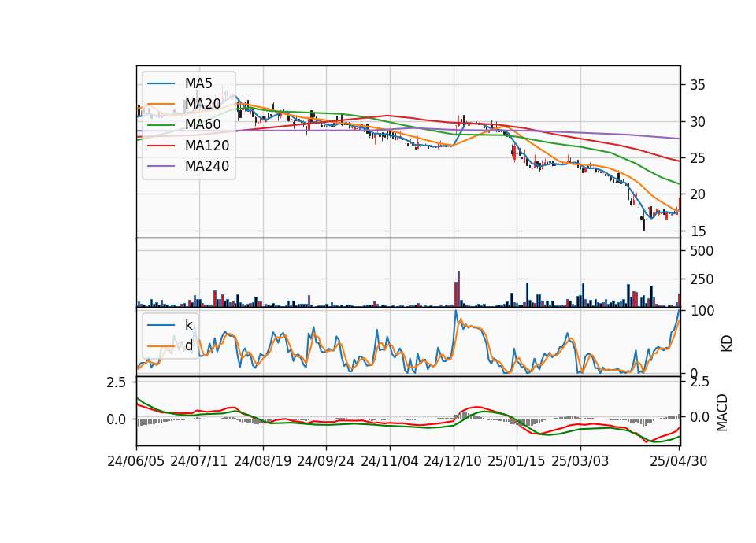Click the MA60 legend label
This screenshot has height=543, width=756.
pyautogui.click(x=202, y=125)
